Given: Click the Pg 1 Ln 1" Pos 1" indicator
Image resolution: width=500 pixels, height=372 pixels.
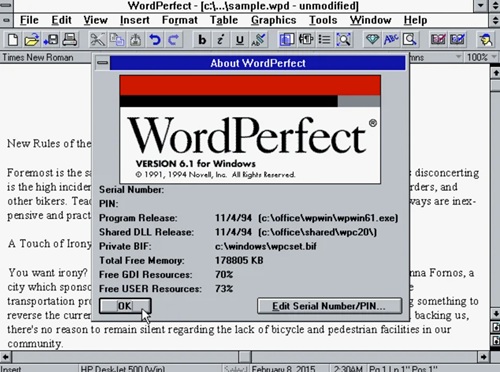Looking at the screenshot, I should point(403,369).
